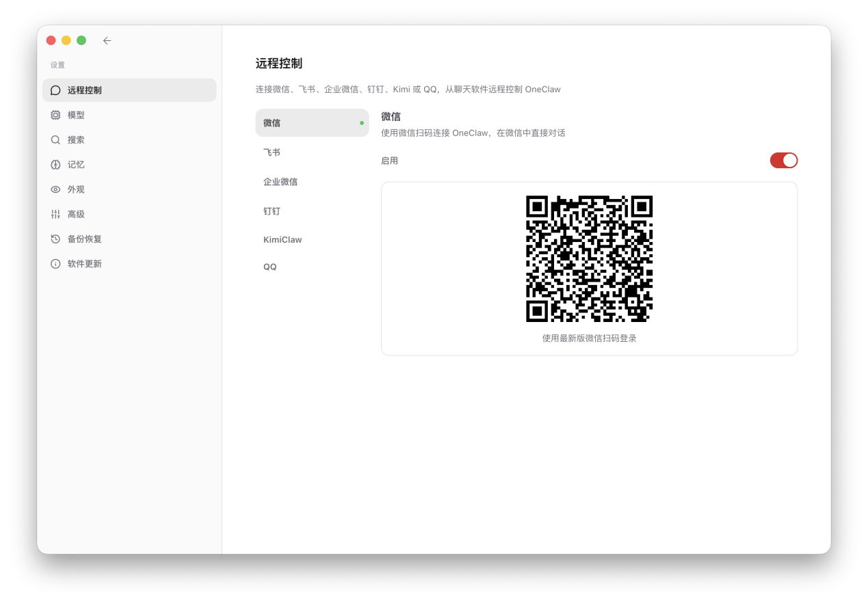Open 软件更新 via the info icon
This screenshot has height=603, width=868.
[x=55, y=263]
